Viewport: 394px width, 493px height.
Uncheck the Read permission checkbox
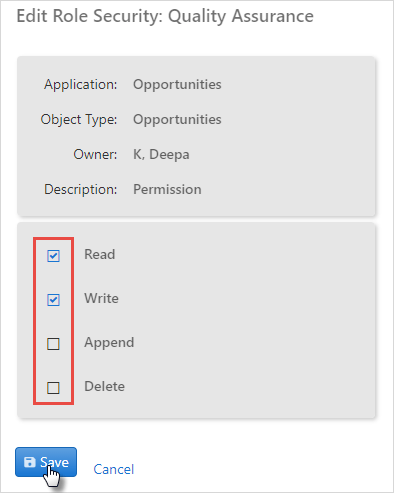[x=53, y=256]
